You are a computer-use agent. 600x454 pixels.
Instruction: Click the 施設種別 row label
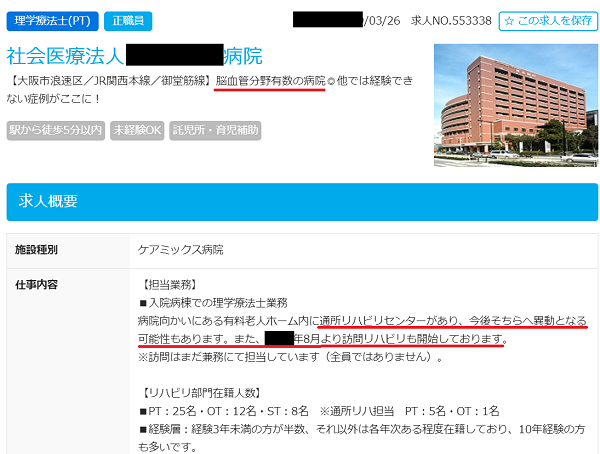[36, 250]
